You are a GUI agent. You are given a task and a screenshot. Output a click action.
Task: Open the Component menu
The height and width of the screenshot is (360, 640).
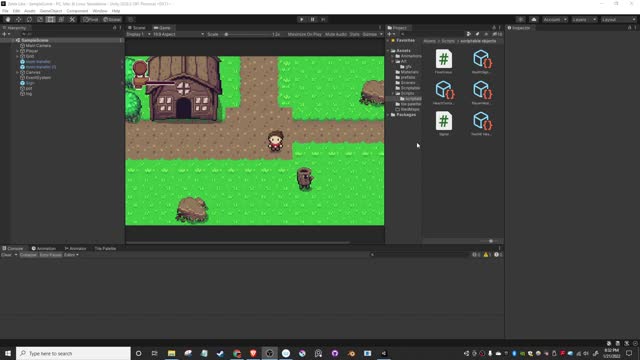click(77, 11)
